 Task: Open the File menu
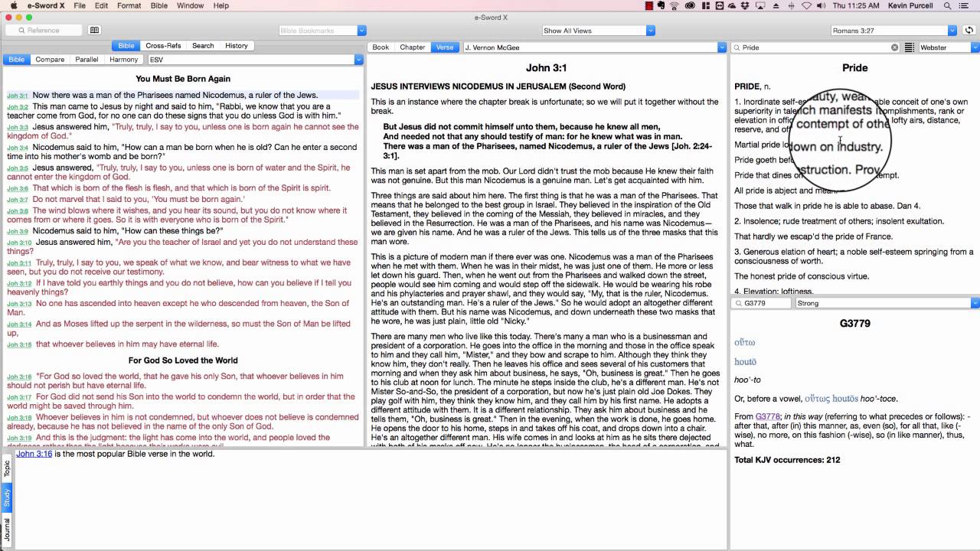click(x=80, y=5)
